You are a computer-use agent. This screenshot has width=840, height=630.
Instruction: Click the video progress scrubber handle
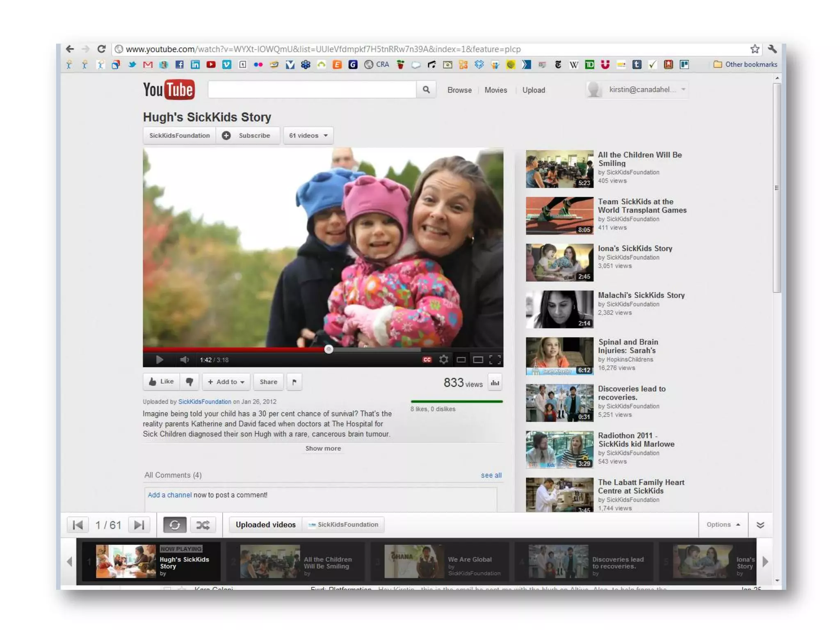329,349
